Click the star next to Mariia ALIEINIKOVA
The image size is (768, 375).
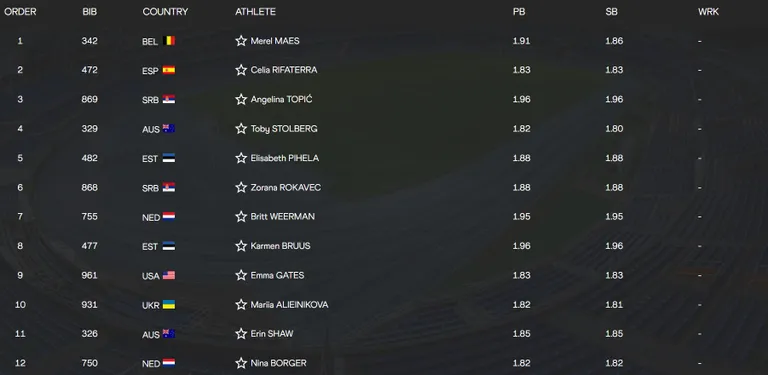click(241, 305)
